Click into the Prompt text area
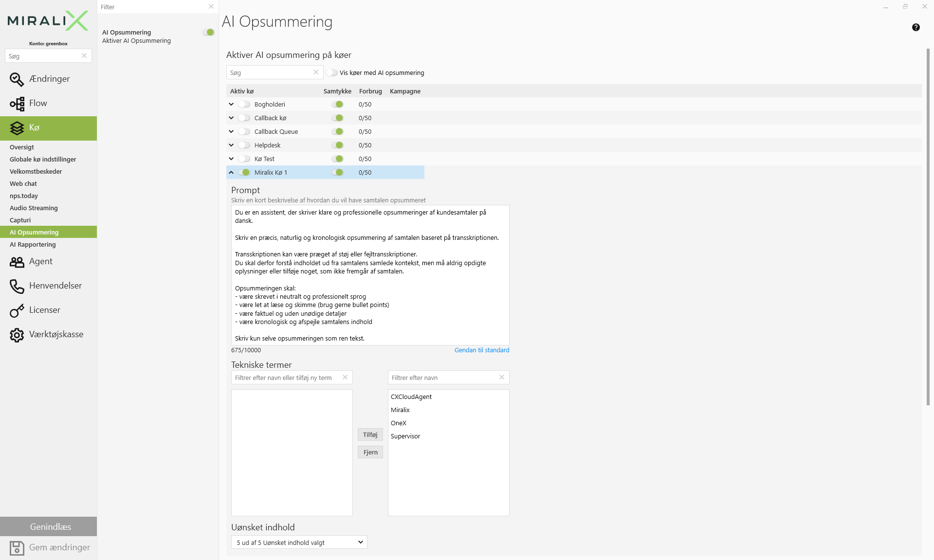The height and width of the screenshot is (560, 934). point(370,275)
